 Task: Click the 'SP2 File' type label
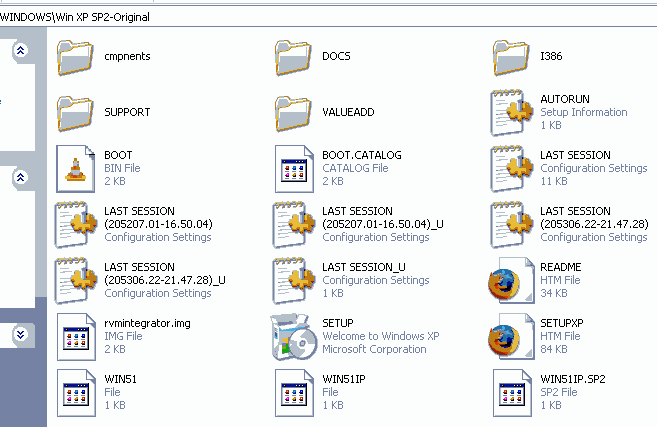click(x=559, y=392)
